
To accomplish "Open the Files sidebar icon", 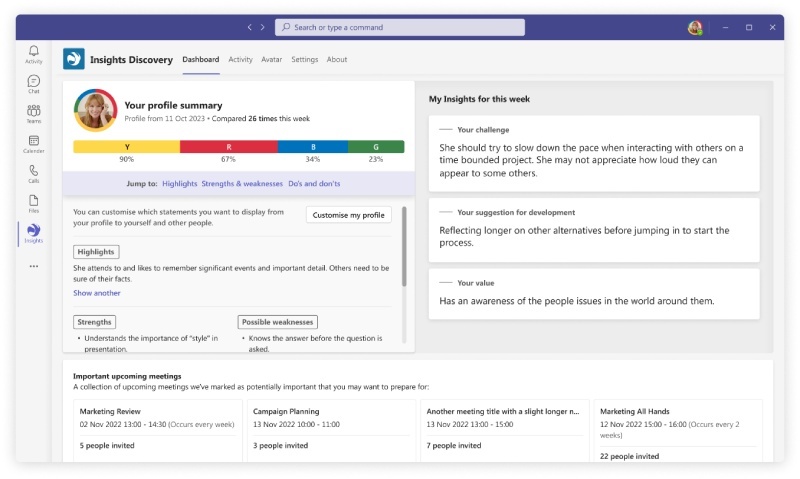I will (x=34, y=203).
